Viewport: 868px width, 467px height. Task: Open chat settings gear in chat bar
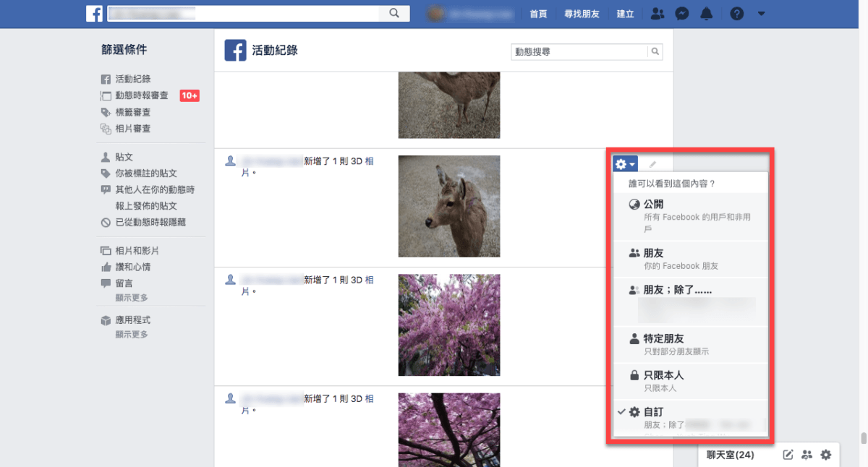(826, 455)
